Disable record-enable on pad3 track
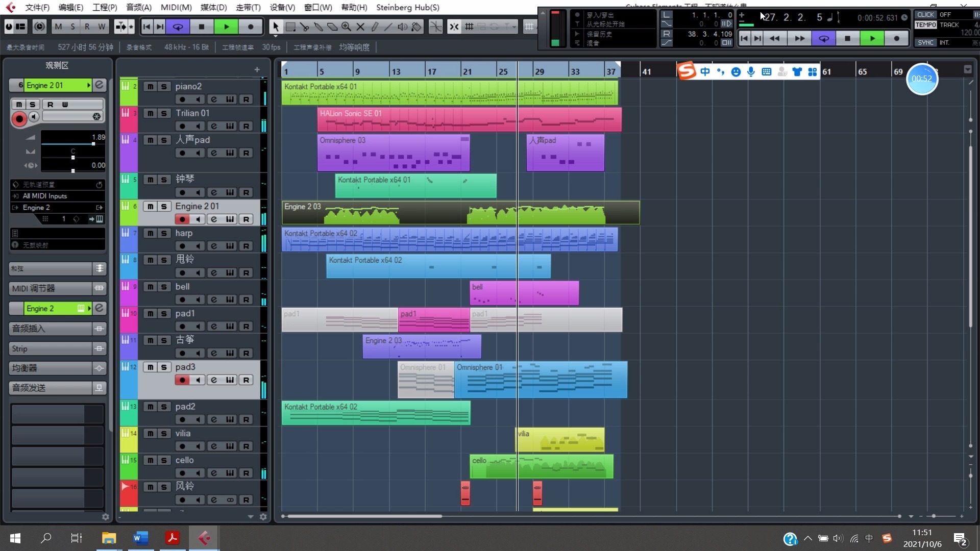 click(x=182, y=380)
